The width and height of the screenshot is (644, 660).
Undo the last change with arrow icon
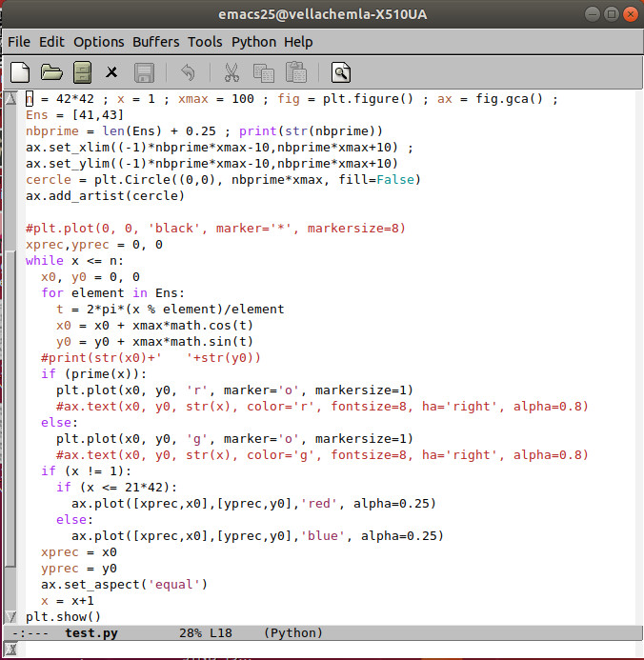[x=188, y=71]
